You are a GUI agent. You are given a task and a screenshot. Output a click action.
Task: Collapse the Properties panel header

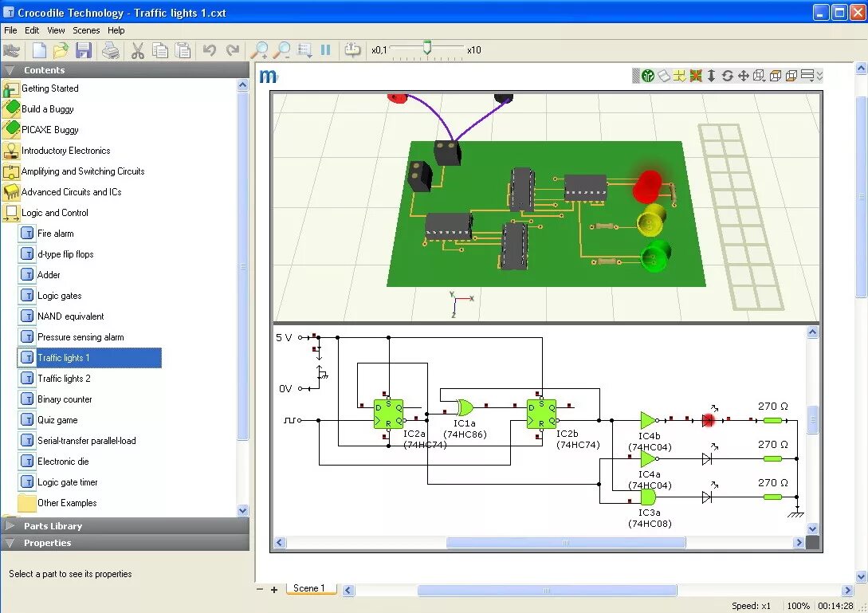(x=47, y=543)
